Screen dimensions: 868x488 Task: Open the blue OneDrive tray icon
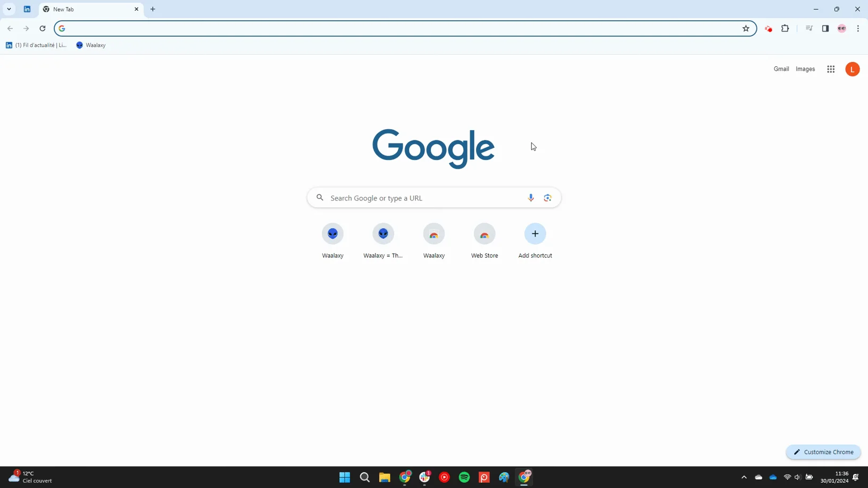click(773, 477)
